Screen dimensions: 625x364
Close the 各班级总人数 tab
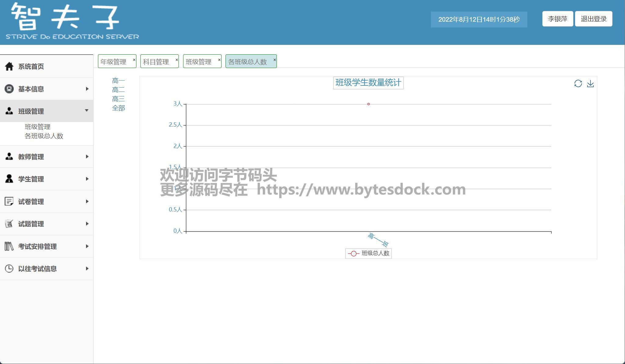274,60
